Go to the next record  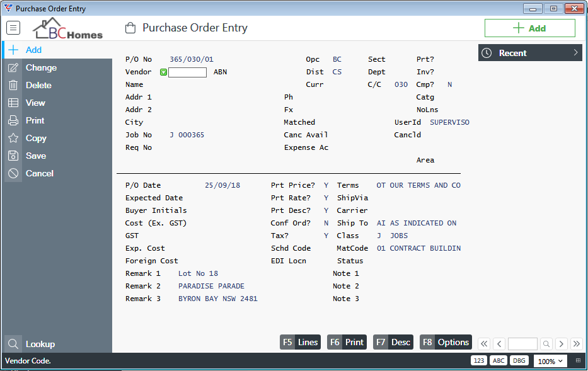pos(562,344)
